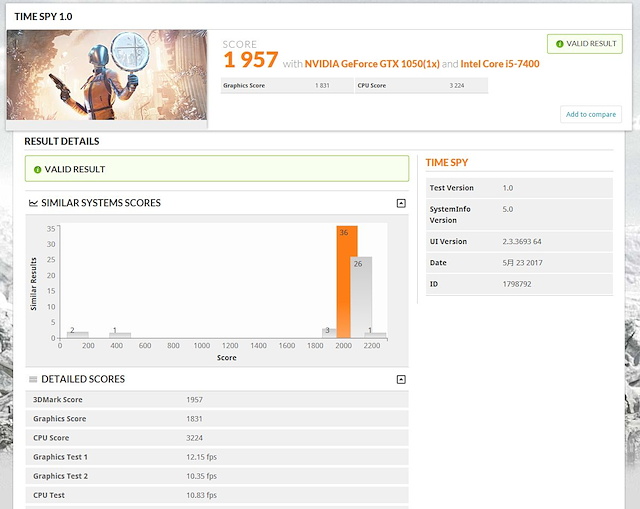Click the main score 1 957
Image resolution: width=640 pixels, height=509 pixels.
point(251,60)
